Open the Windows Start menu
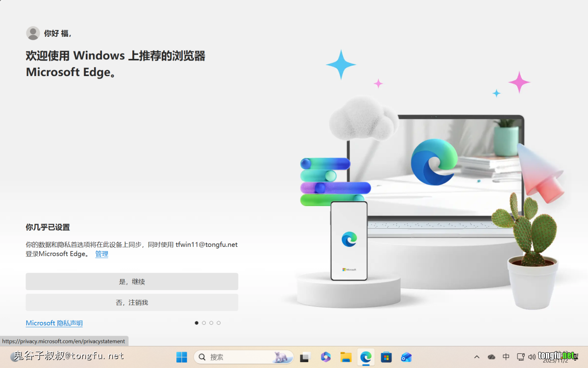Viewport: 588px width, 368px height. (x=181, y=357)
